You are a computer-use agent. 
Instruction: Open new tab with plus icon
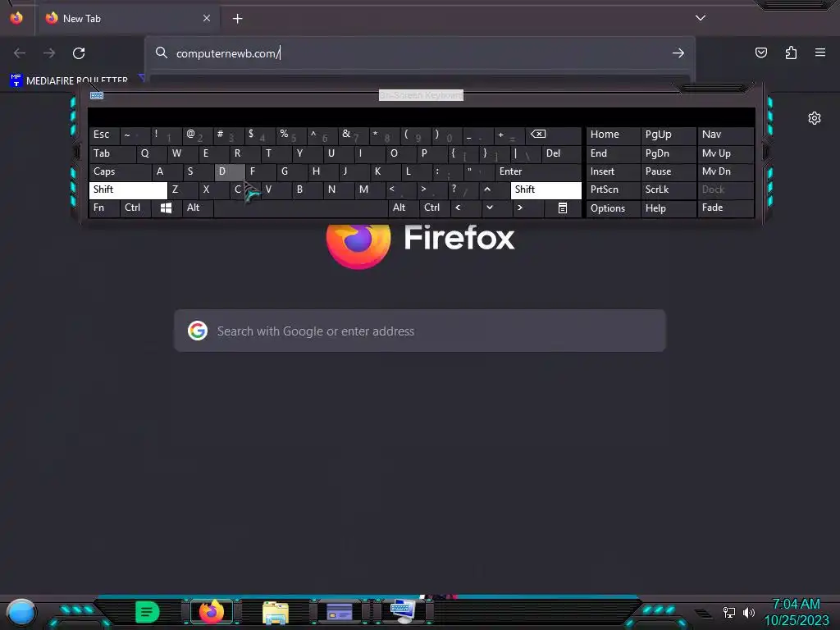[237, 19]
